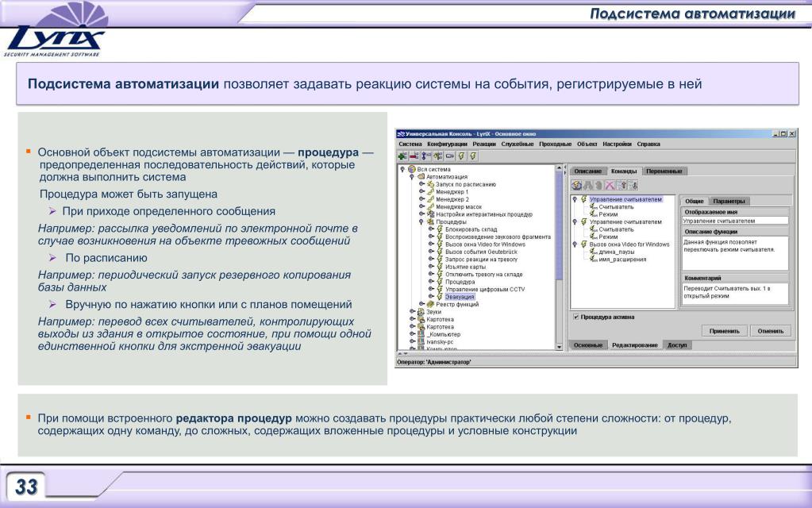Screen dimensions: 812x508
Task: Click the lightning icon of Изъятие карты
Action: click(x=440, y=267)
